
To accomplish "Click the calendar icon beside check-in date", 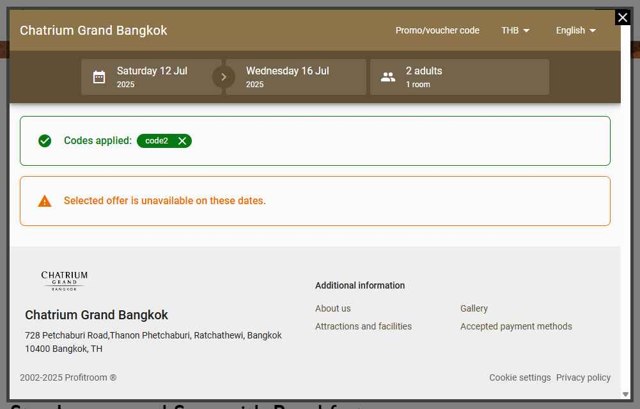I will 99,77.
